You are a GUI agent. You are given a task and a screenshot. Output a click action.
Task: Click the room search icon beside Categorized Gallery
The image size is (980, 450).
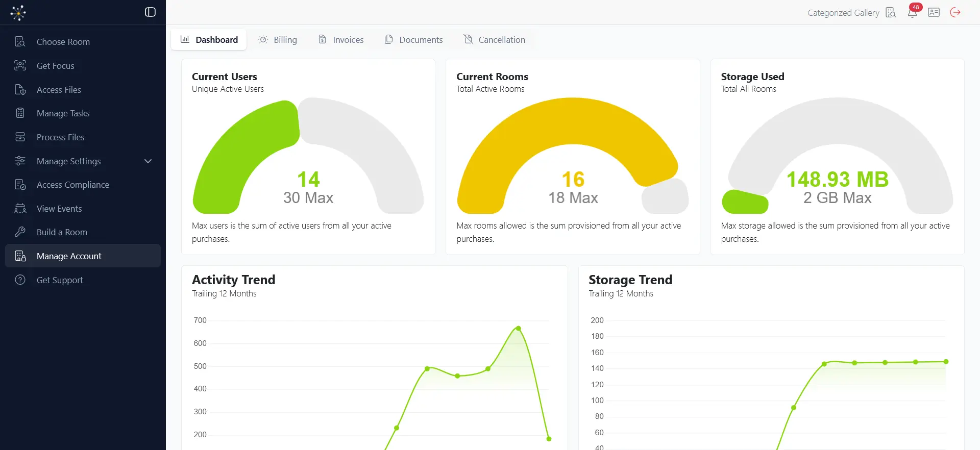[891, 12]
